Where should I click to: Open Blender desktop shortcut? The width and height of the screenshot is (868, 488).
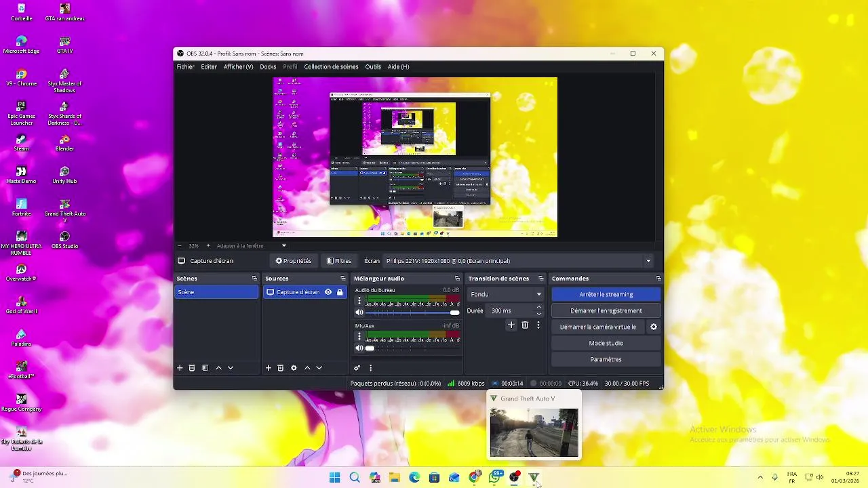point(64,142)
